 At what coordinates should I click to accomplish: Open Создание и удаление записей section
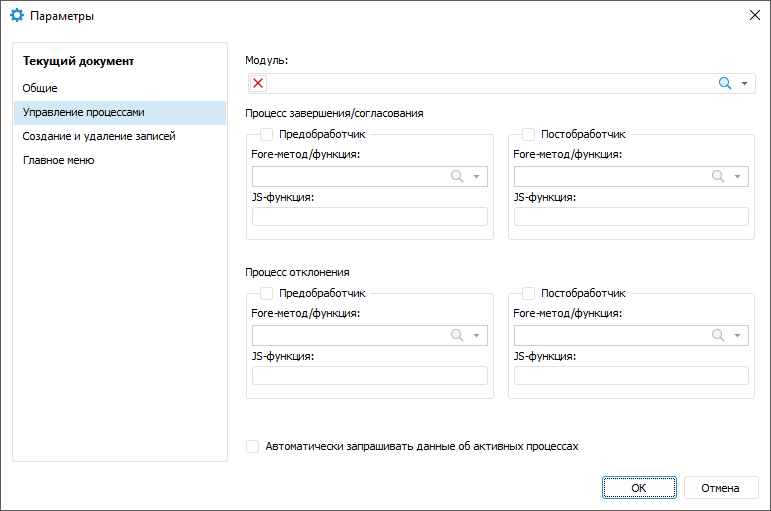(99, 136)
